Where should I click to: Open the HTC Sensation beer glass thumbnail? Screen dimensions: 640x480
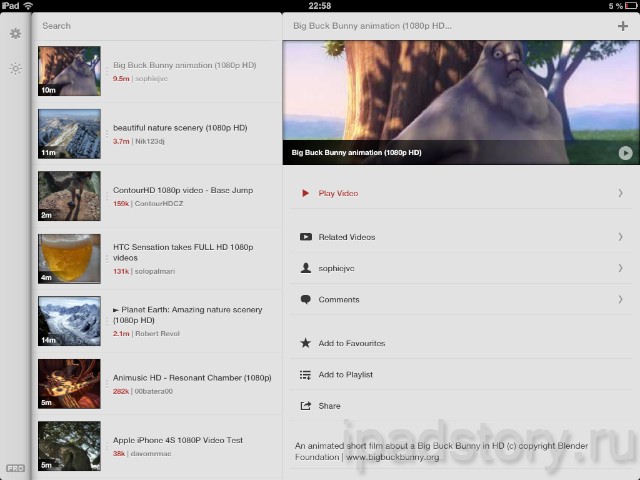pos(69,258)
